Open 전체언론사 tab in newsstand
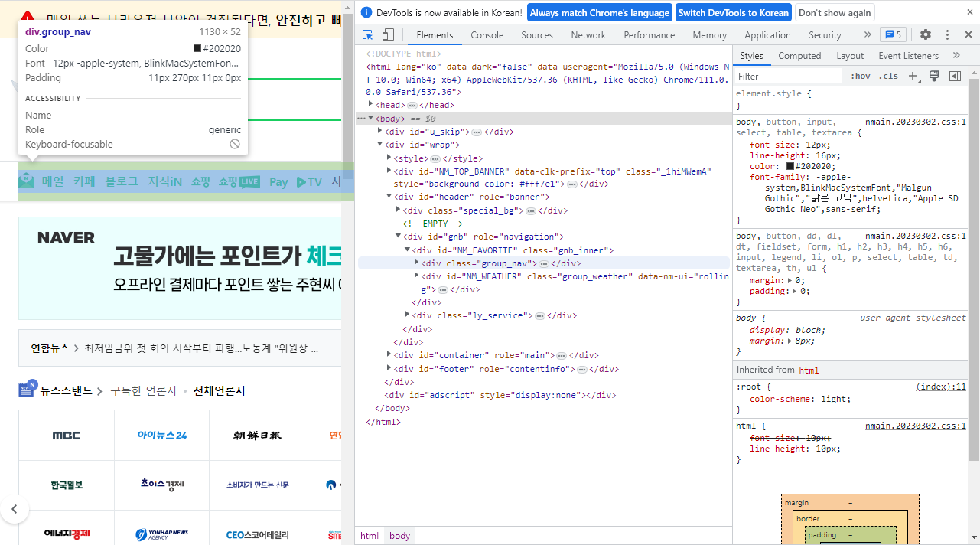This screenshot has height=545, width=980. coord(220,390)
